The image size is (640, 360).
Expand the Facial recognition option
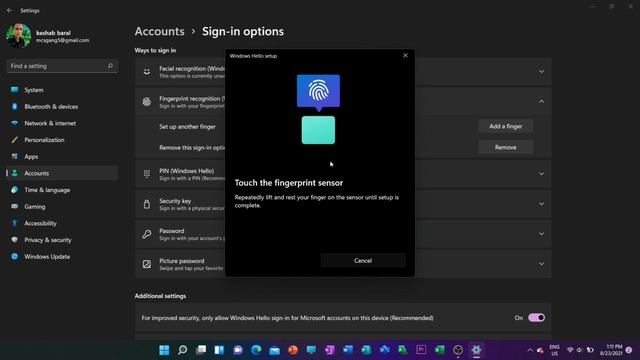point(541,72)
